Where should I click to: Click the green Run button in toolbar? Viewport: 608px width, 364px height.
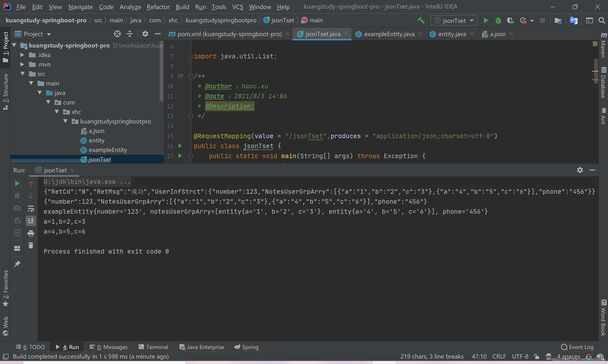pyautogui.click(x=486, y=21)
